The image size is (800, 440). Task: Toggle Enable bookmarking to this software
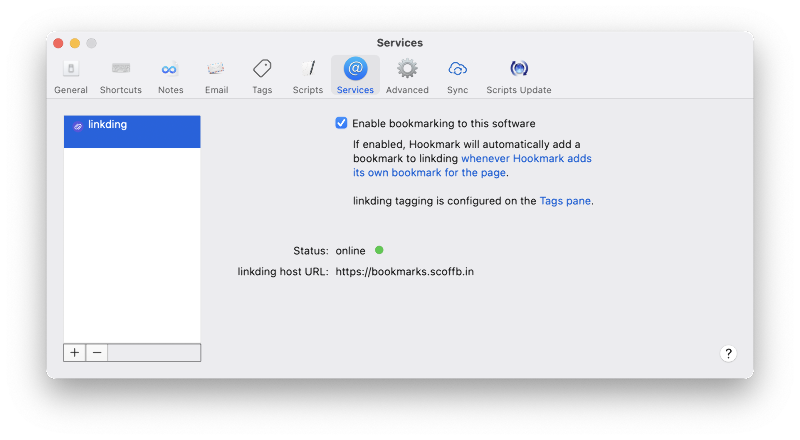click(x=341, y=123)
